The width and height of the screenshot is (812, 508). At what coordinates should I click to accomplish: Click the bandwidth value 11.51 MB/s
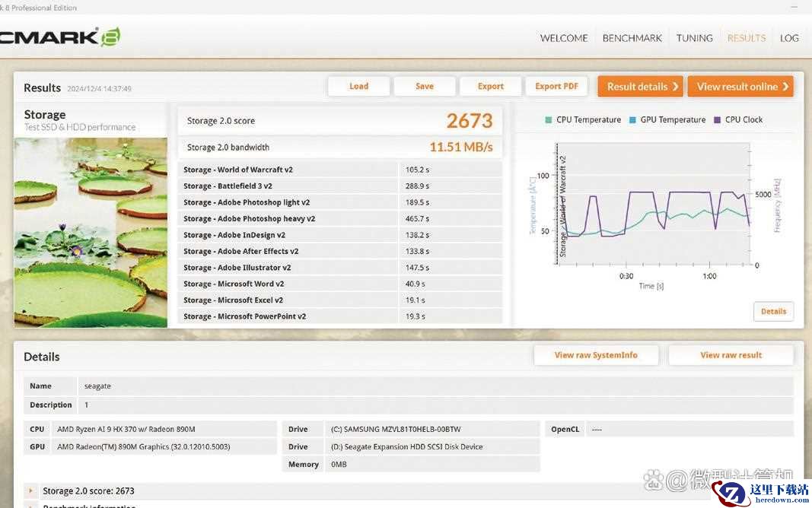(461, 147)
